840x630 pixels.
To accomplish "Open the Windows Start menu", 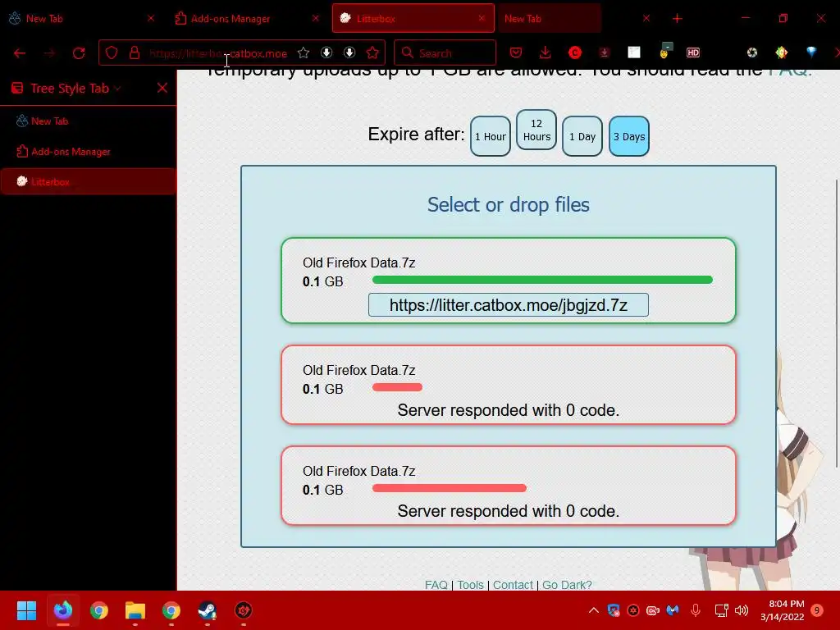I will click(x=27, y=610).
